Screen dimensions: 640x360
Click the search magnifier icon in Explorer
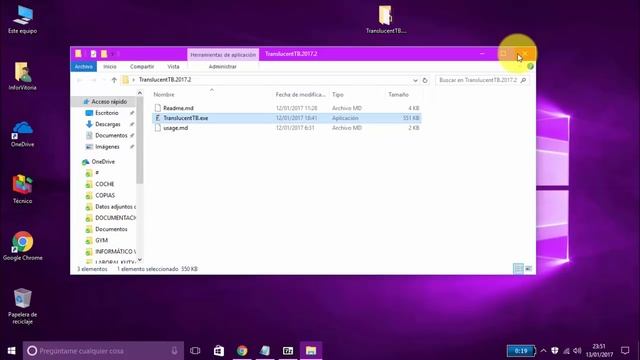tap(523, 80)
